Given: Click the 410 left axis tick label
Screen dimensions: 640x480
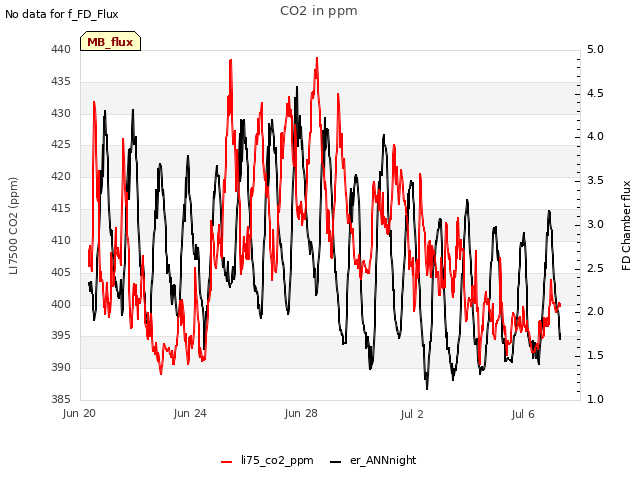Looking at the screenshot, I should point(61,240).
